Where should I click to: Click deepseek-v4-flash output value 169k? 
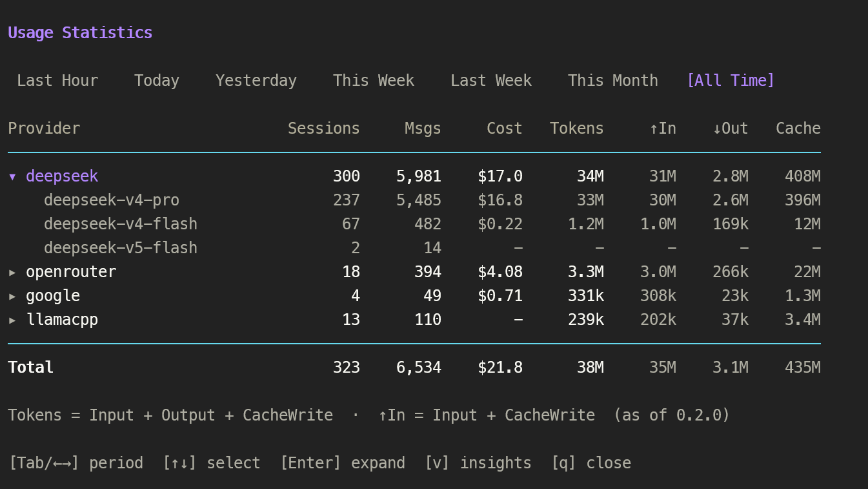pyautogui.click(x=731, y=224)
